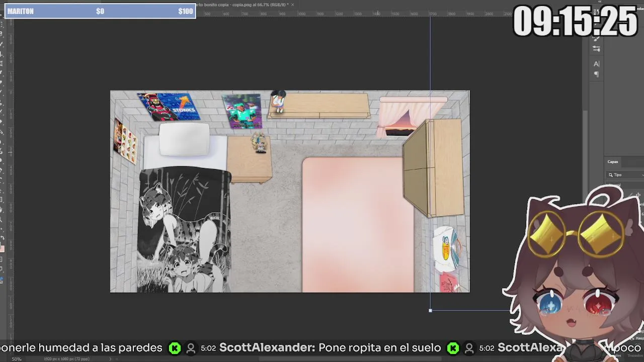Click the MARITON donation goal bar
Screen dimensions: 644x362
(100, 11)
